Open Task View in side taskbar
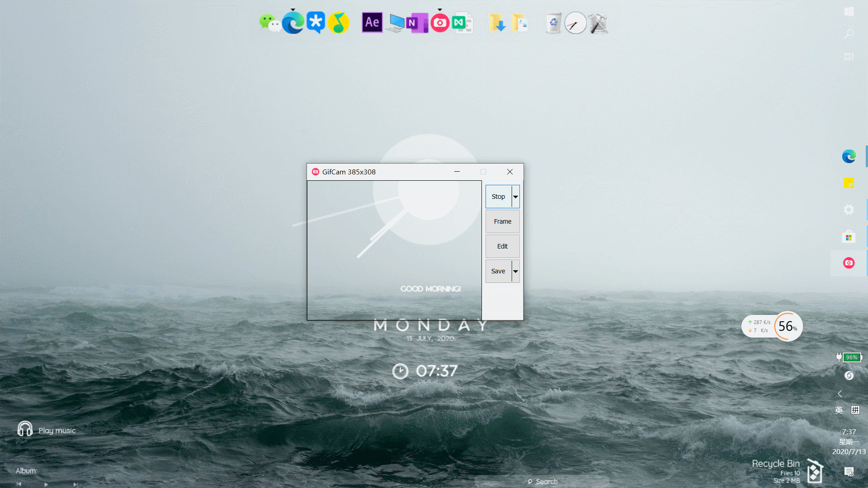Viewport: 868px width, 488px height. (x=849, y=56)
